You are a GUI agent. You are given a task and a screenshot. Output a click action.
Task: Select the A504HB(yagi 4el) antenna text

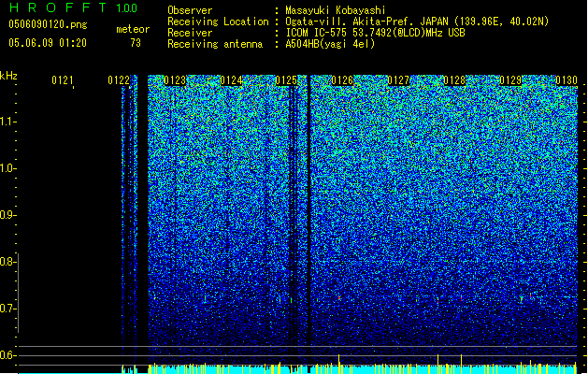tap(330, 44)
